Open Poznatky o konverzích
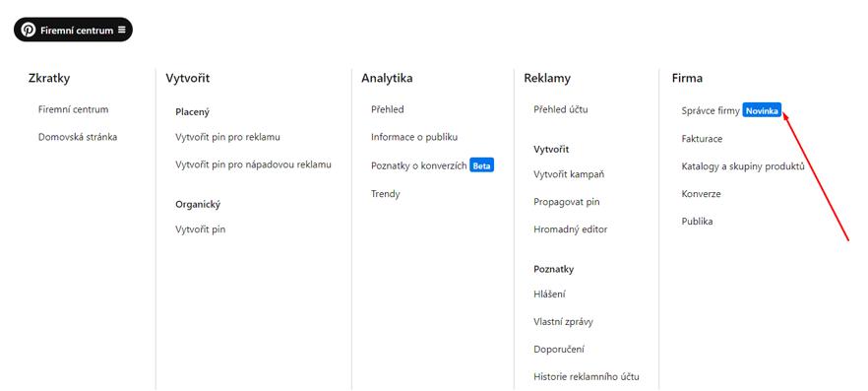Viewport: 868px width, 391px height. tap(419, 165)
